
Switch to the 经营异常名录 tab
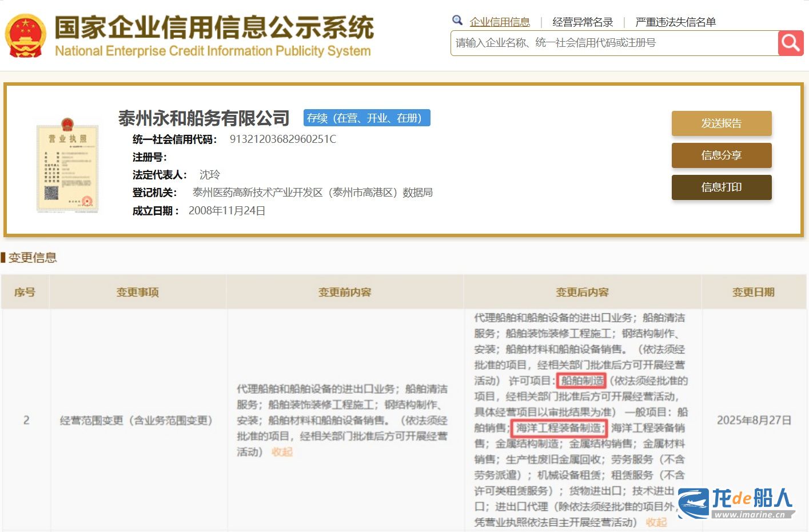point(582,22)
